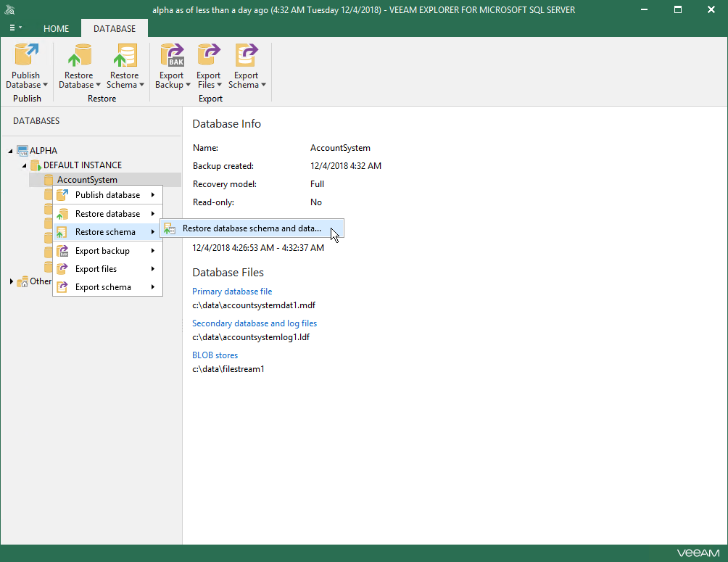Click the Export Schema ribbon icon
The image size is (728, 562).
click(246, 55)
